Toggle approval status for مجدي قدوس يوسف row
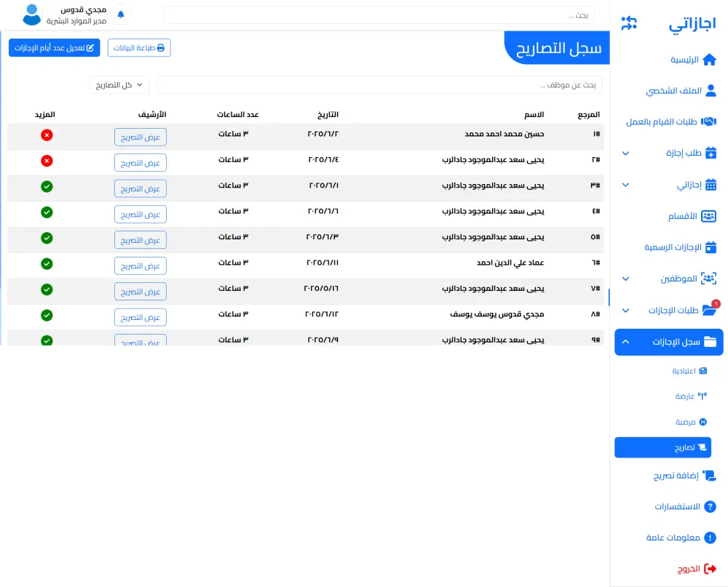The image size is (728, 587). 47,316
